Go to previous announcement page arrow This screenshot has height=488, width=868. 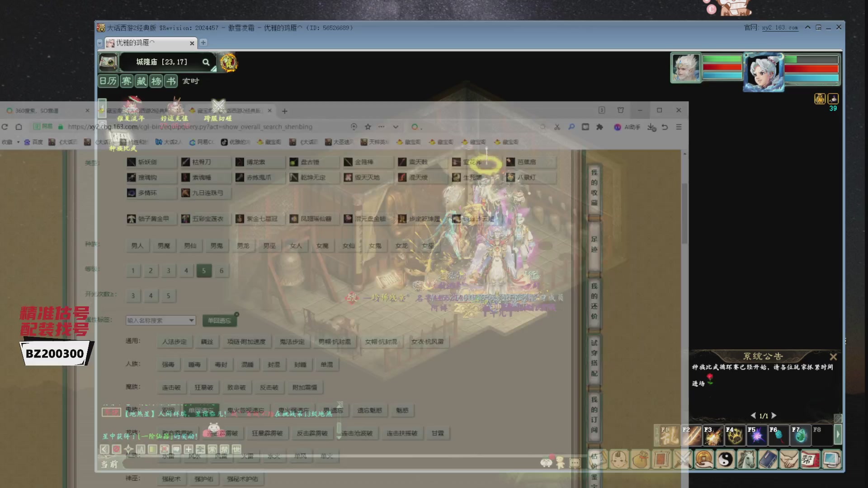point(753,416)
